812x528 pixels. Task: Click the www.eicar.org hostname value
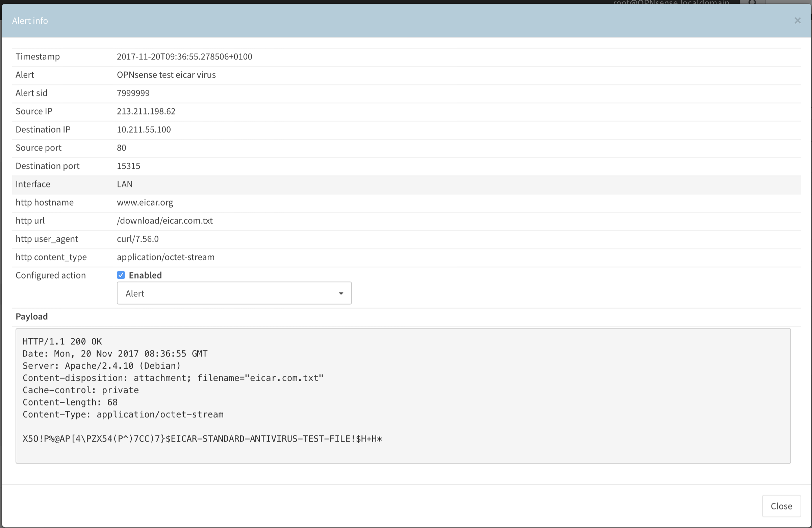(x=145, y=203)
